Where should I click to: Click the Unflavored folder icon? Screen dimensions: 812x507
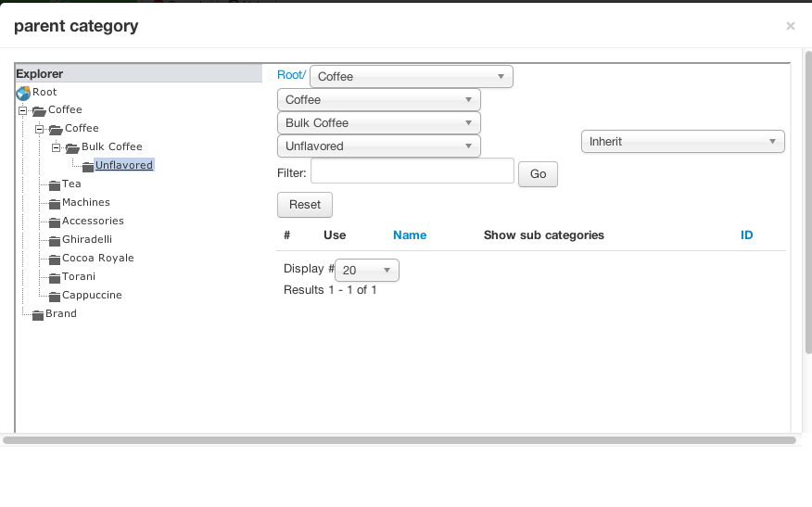(88, 167)
